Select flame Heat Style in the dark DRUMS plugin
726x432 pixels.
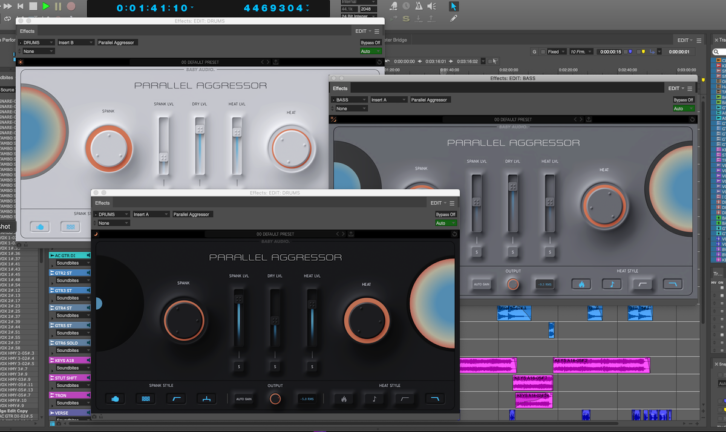click(x=344, y=399)
